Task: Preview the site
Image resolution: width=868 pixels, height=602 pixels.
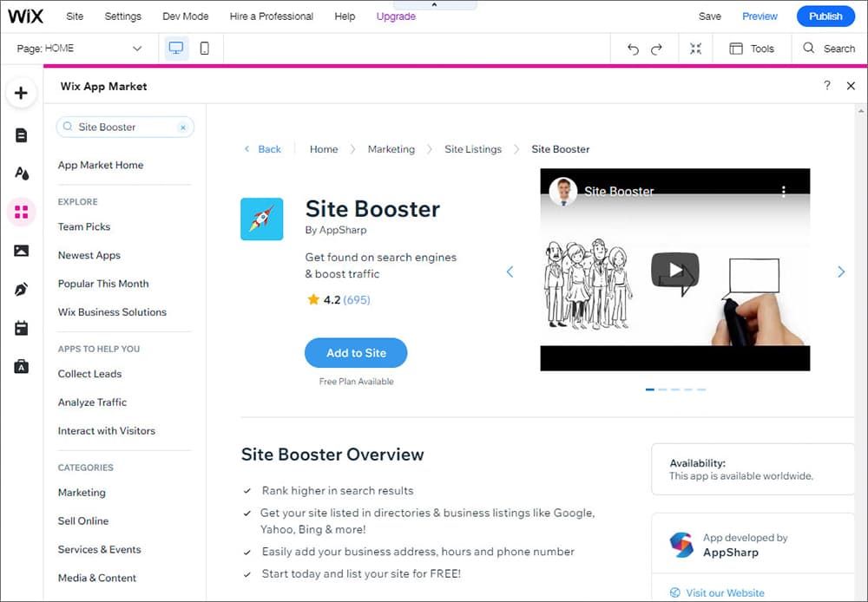Action: click(759, 16)
